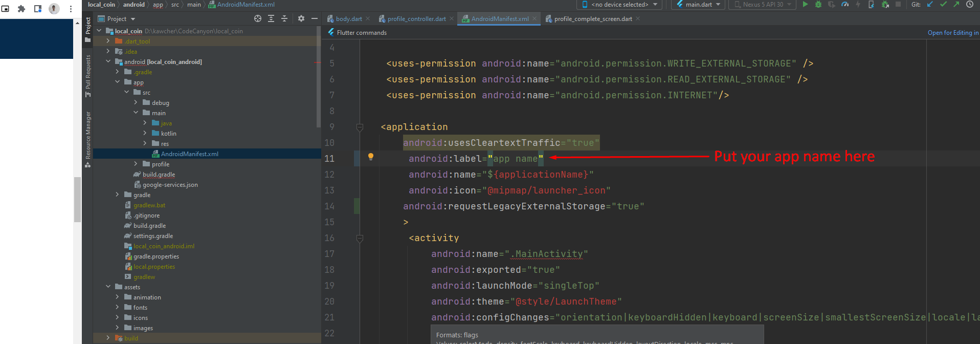Click the Debug bug icon
Screen dimensions: 980x344
(818, 5)
